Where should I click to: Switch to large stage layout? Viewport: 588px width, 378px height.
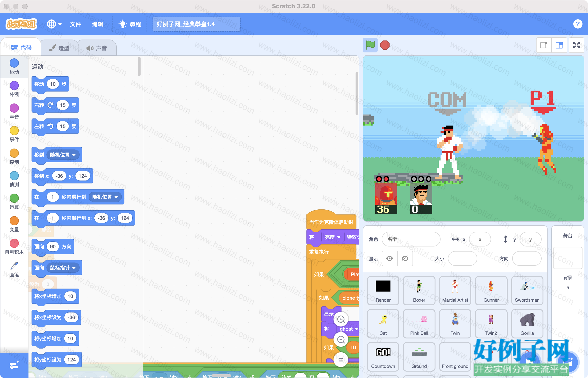pyautogui.click(x=559, y=45)
